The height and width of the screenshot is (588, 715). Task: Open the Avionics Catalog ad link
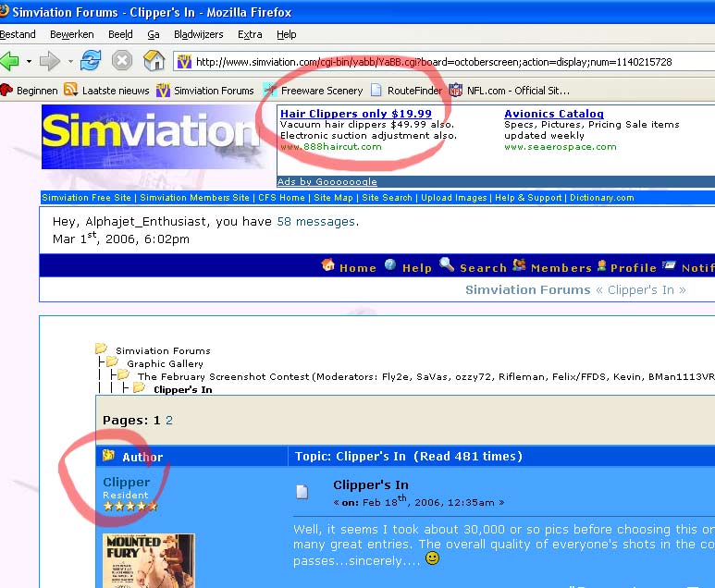pyautogui.click(x=553, y=114)
